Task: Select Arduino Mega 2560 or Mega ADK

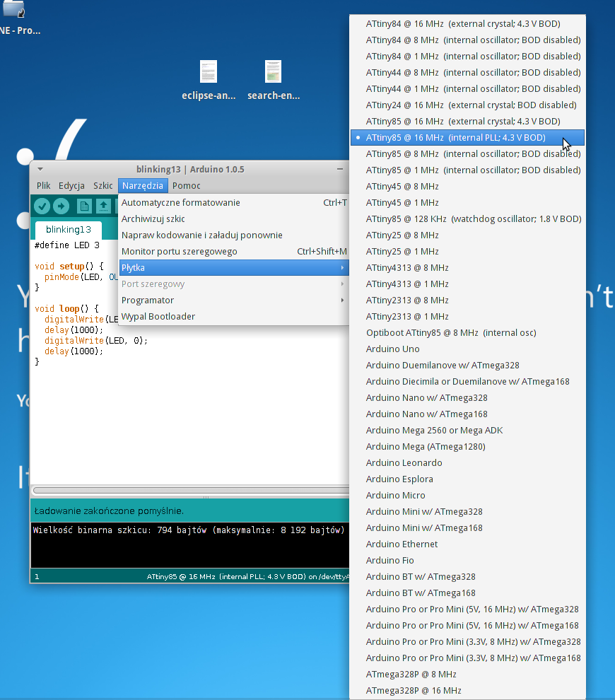Action: tap(468, 431)
